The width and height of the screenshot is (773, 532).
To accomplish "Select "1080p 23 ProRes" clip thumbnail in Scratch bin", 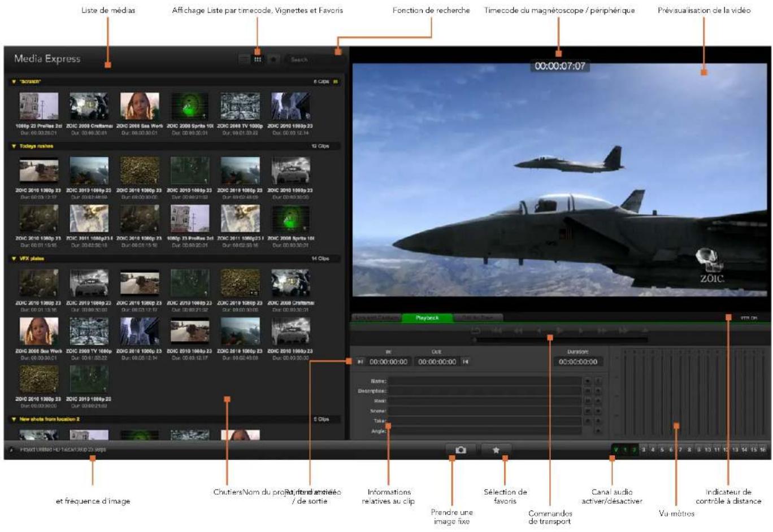I will 39,107.
